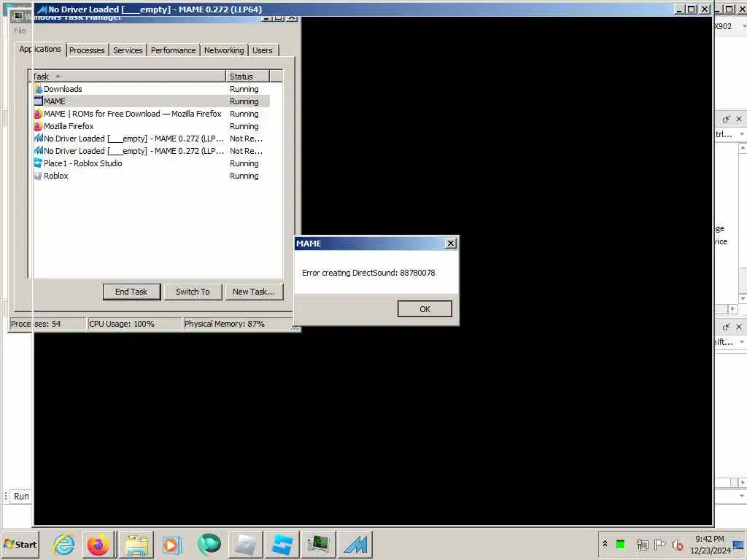Open the 'ift...' dropdown in lower panel
This screenshot has height=560, width=747.
(742, 342)
